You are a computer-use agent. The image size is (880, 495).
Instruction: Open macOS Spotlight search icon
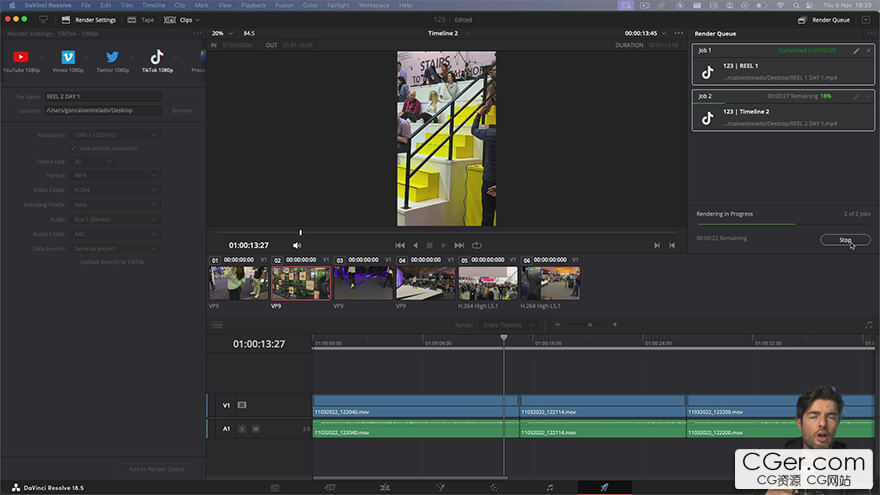coord(796,5)
